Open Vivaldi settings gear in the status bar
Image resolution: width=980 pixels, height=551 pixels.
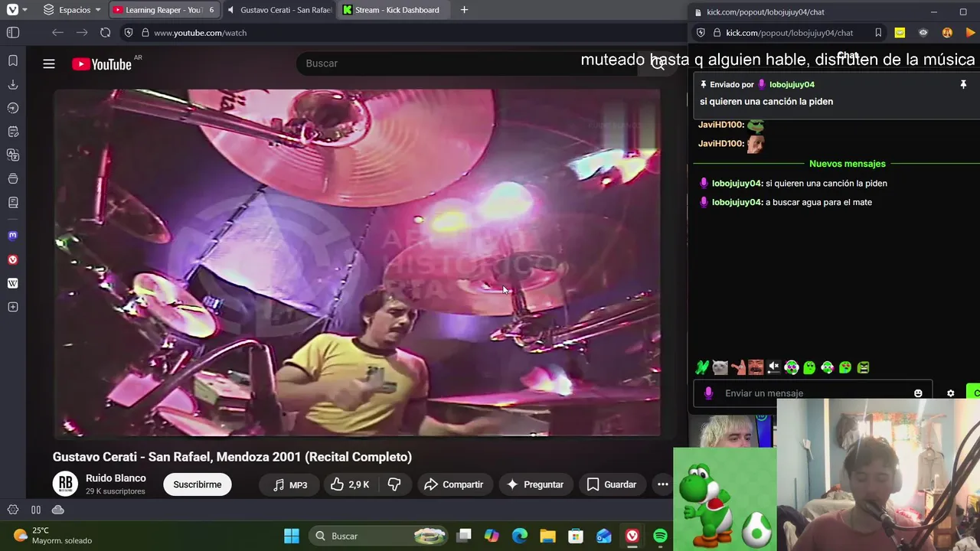pyautogui.click(x=13, y=510)
